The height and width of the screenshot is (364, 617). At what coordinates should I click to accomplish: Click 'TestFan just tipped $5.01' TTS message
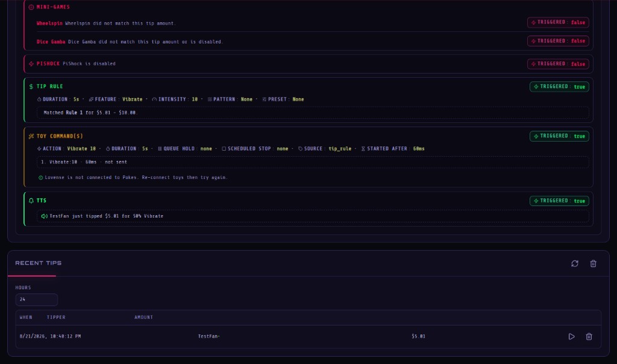(x=106, y=216)
